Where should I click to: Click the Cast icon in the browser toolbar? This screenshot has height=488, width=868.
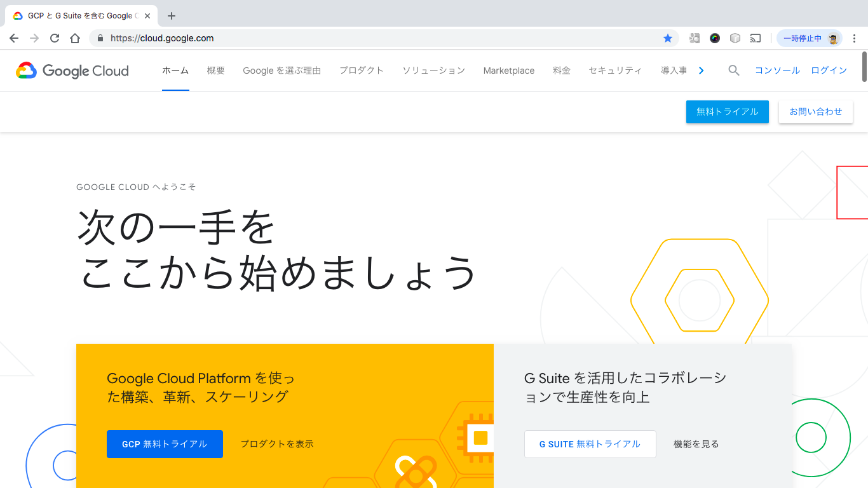(x=756, y=38)
